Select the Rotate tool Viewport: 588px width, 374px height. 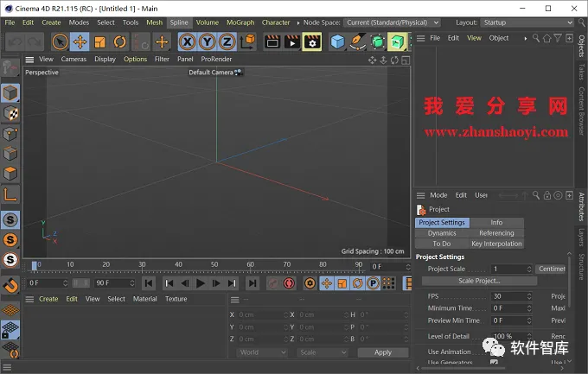click(x=119, y=41)
